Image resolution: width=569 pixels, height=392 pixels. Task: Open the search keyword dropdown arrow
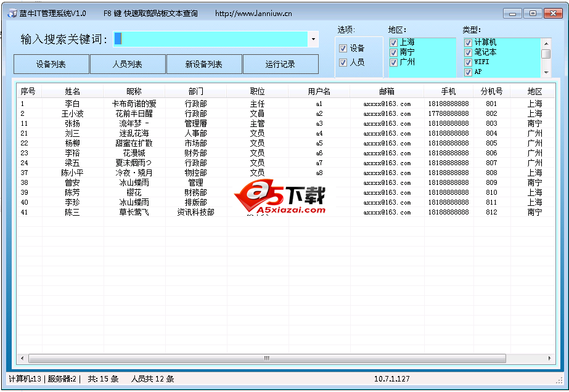coord(313,39)
